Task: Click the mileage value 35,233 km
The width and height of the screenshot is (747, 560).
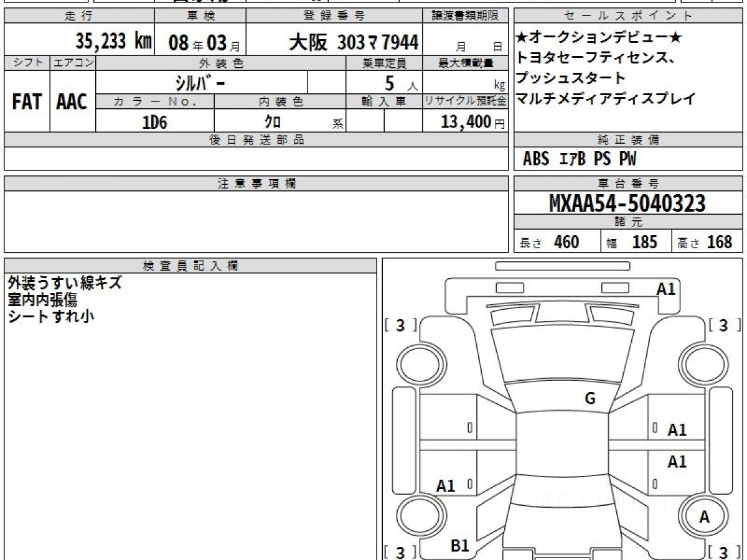Action: click(114, 41)
